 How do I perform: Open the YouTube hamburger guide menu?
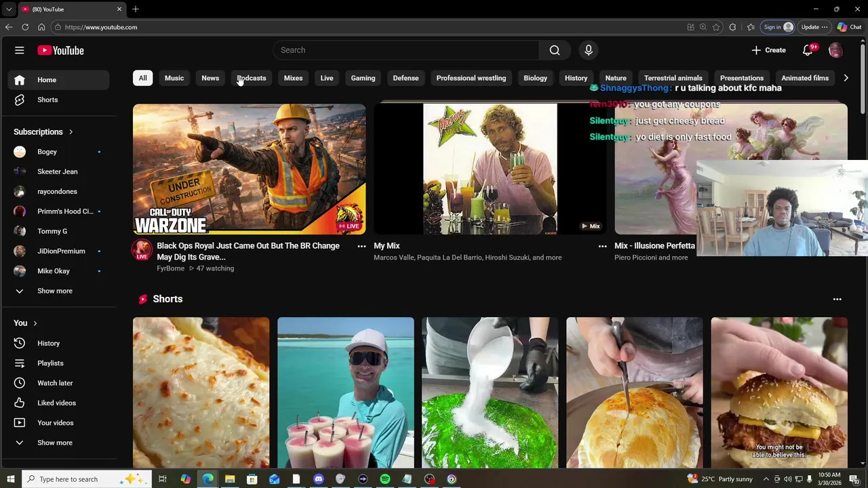[20, 50]
